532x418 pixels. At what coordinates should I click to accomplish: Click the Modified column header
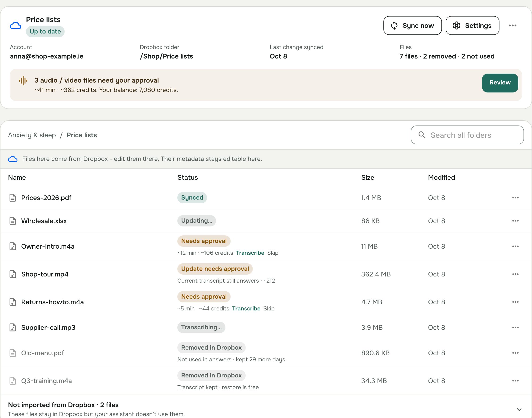pyautogui.click(x=441, y=178)
